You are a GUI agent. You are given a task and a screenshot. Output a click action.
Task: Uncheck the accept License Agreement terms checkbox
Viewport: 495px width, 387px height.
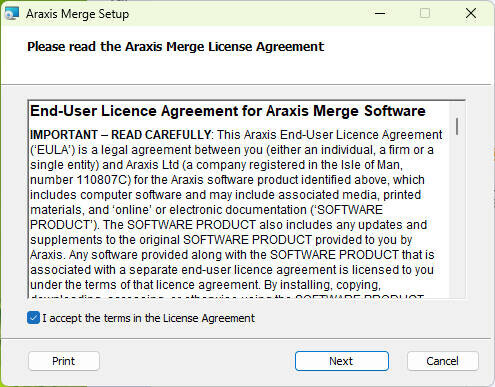point(33,318)
